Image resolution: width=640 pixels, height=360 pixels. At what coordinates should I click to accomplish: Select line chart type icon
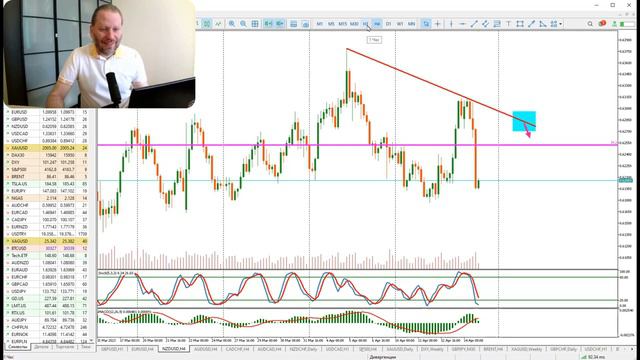(218, 24)
